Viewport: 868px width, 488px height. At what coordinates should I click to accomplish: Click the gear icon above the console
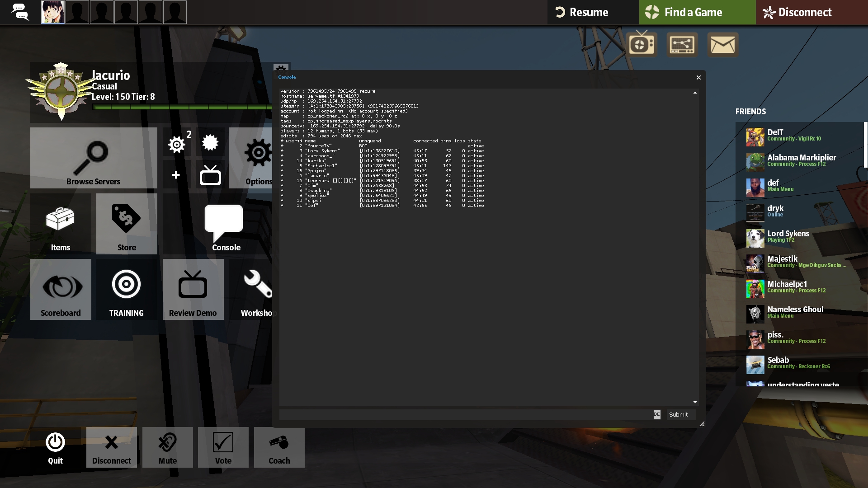coord(281,70)
